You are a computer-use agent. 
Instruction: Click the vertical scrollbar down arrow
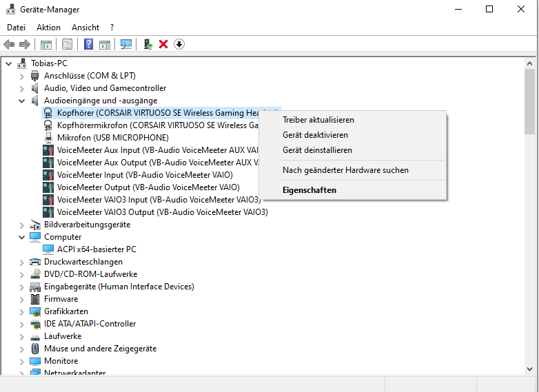pos(529,369)
